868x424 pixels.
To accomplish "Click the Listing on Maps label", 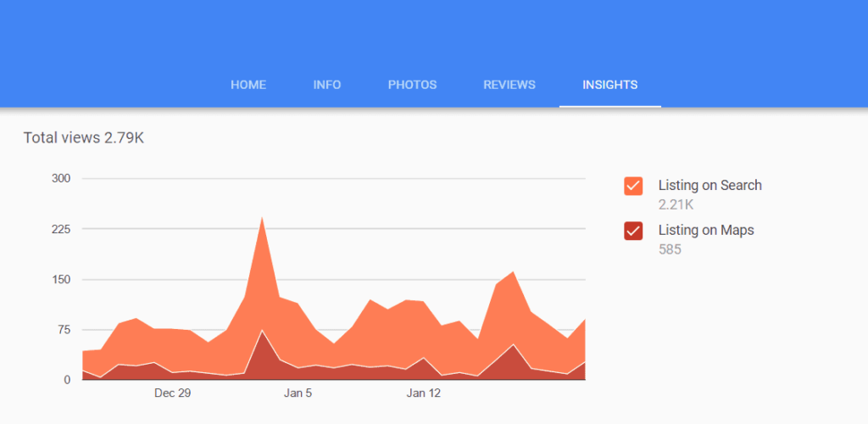I will click(706, 230).
